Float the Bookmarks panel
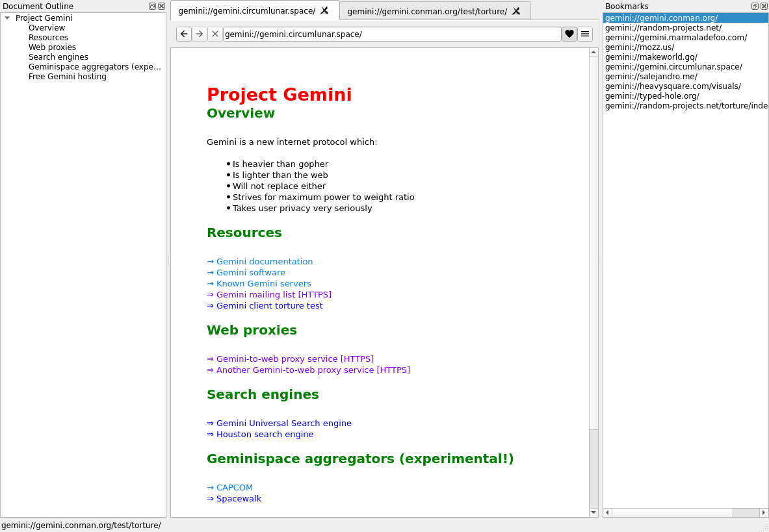Screen dimensions: 769x532 (755, 6)
